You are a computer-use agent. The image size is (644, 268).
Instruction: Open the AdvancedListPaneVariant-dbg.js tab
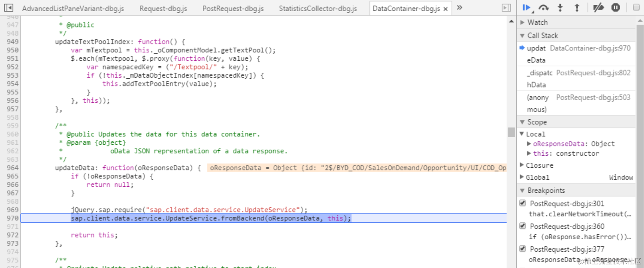coord(73,8)
